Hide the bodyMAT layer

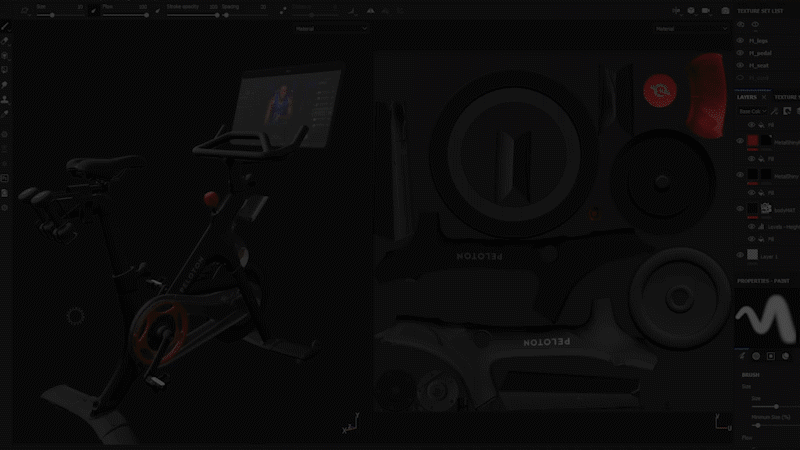pos(740,208)
